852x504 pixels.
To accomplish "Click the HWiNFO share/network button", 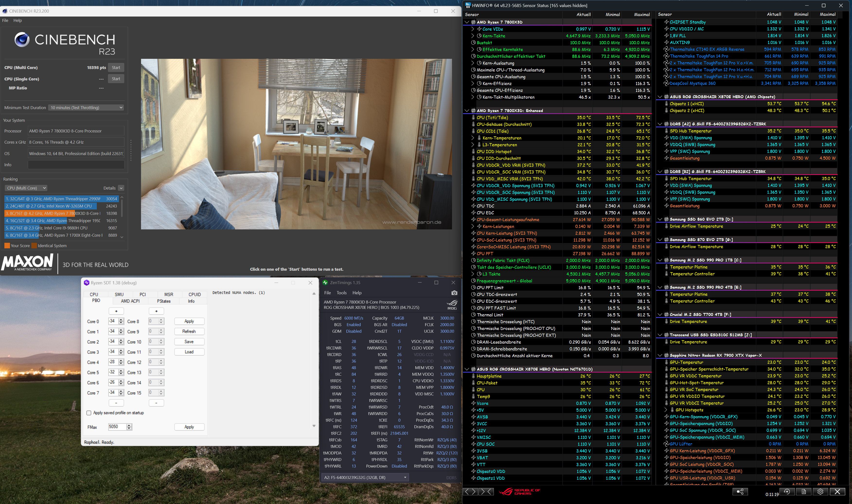I will [740, 491].
